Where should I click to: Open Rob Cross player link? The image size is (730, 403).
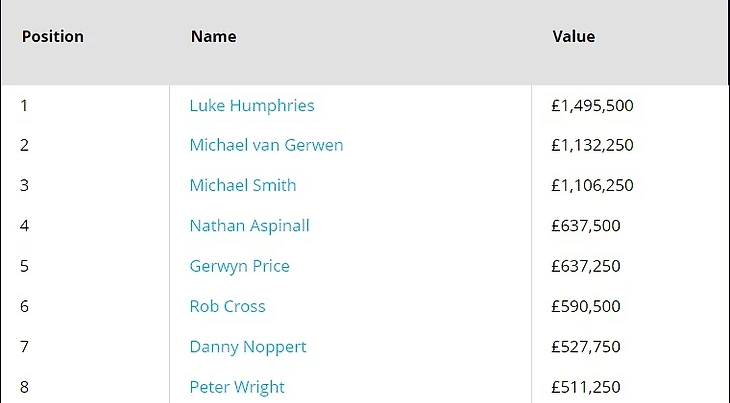click(227, 306)
